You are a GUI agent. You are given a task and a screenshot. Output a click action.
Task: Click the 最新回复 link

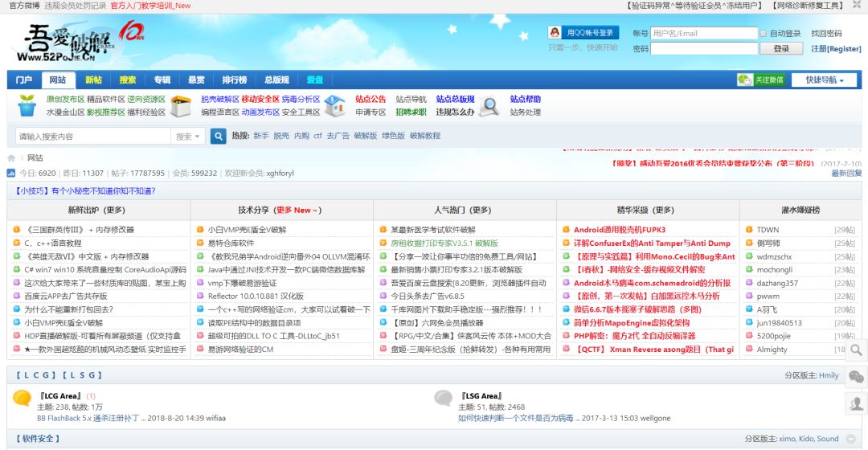pyautogui.click(x=846, y=174)
